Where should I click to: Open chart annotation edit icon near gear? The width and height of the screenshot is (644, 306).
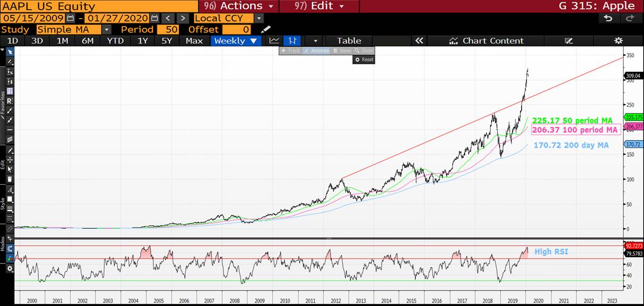568,40
